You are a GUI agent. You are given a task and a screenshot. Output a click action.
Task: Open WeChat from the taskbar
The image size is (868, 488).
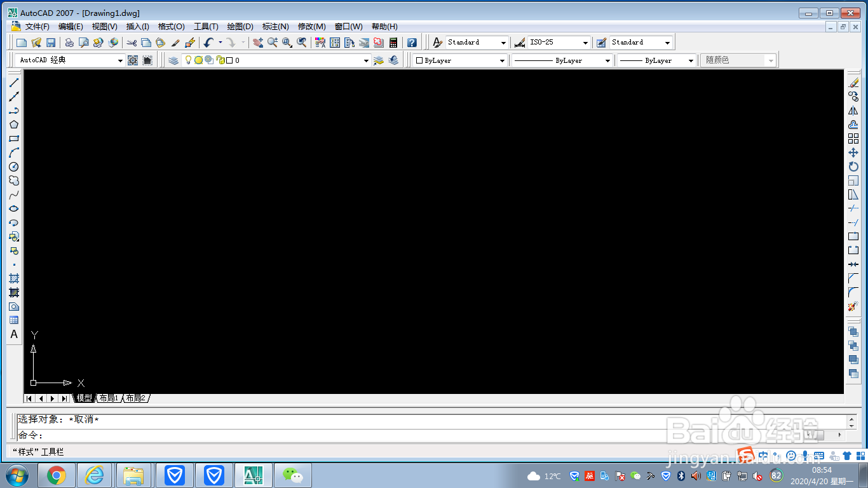tap(292, 475)
